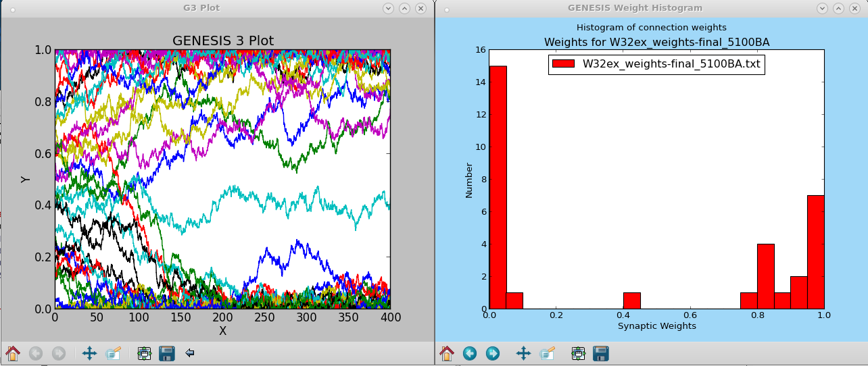Go back to previous view in Histogram toolbar
Screen dimensions: 868x366
coord(470,353)
